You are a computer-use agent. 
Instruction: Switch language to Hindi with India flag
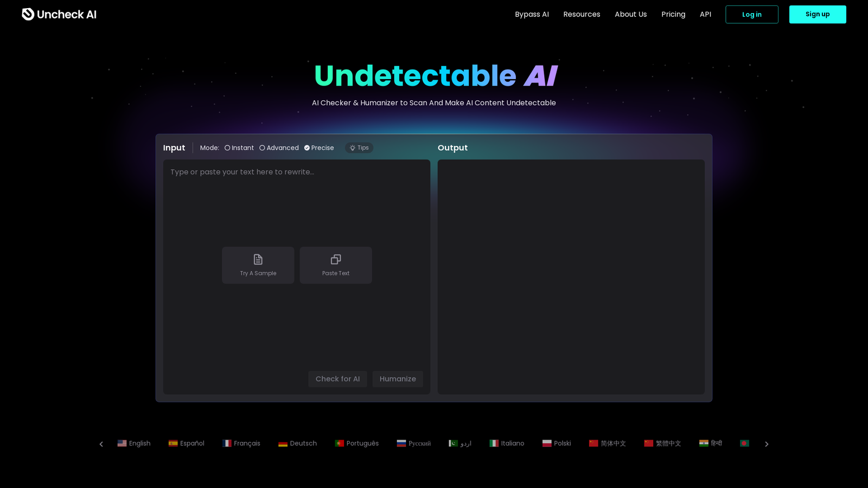(711, 444)
